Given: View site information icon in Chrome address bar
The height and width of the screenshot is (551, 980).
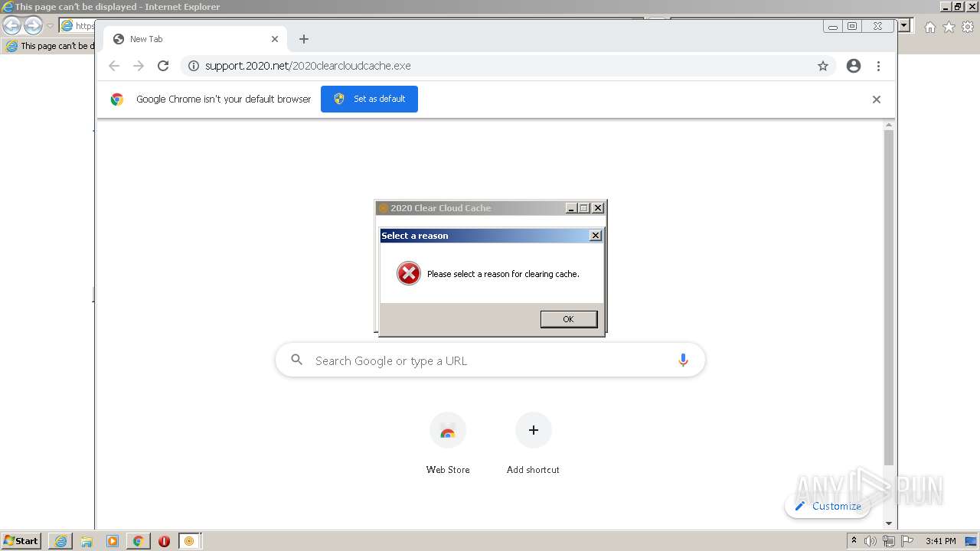Looking at the screenshot, I should 194,66.
